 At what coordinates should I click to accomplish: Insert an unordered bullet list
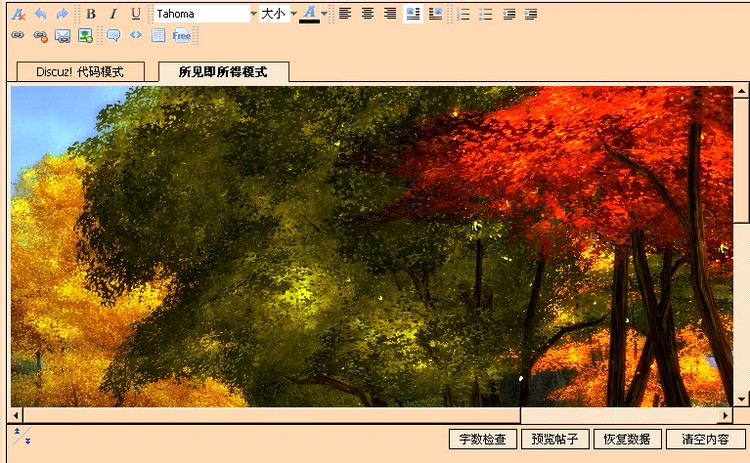tap(485, 14)
